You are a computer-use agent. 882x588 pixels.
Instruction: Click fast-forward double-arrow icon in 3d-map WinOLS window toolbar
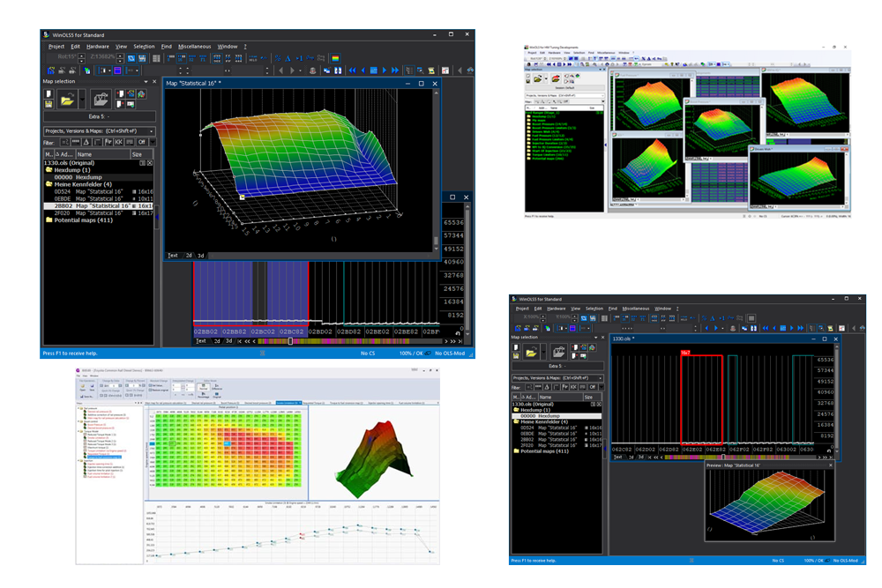[x=395, y=71]
